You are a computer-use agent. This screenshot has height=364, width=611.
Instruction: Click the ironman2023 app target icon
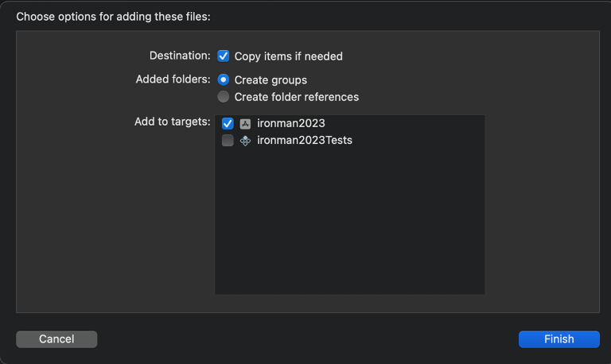pos(245,124)
